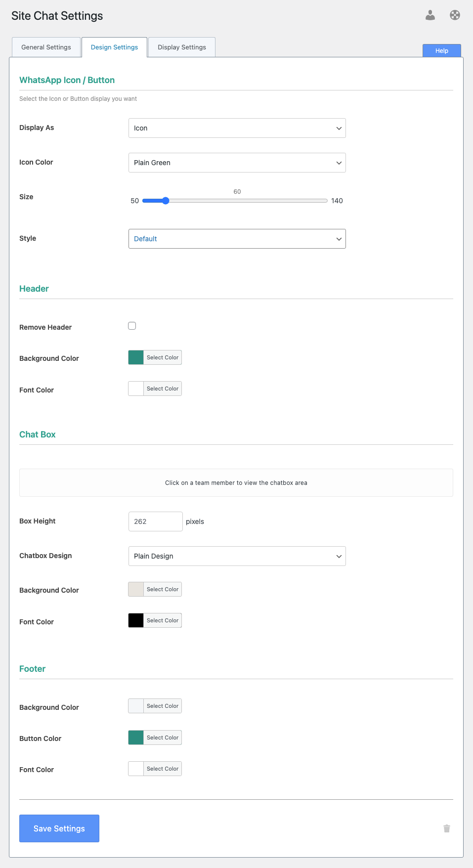
Task: Click Select Color for Footer Button Color
Action: (x=163, y=738)
